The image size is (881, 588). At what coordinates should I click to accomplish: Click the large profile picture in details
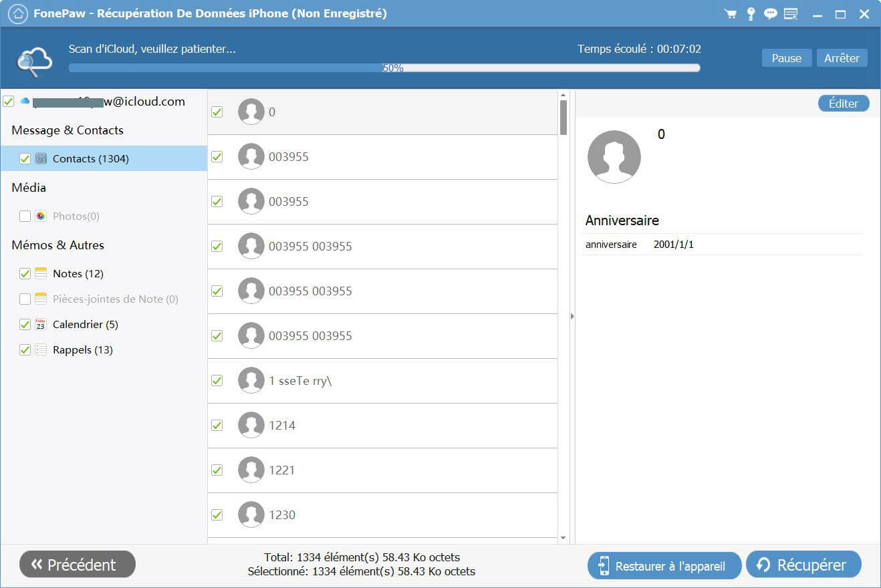click(x=614, y=157)
